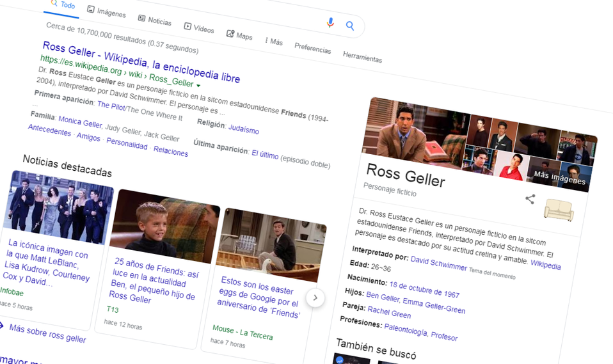Click the Monica Geller family link

coord(80,122)
